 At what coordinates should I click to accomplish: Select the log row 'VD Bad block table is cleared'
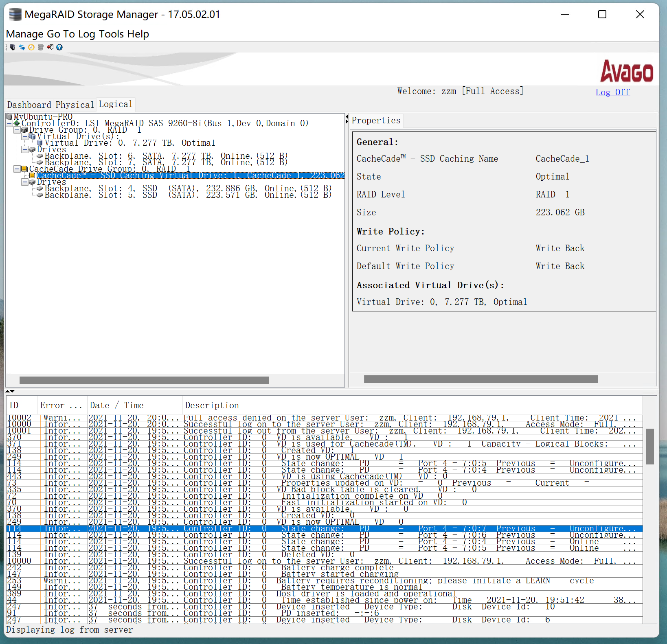pyautogui.click(x=325, y=489)
